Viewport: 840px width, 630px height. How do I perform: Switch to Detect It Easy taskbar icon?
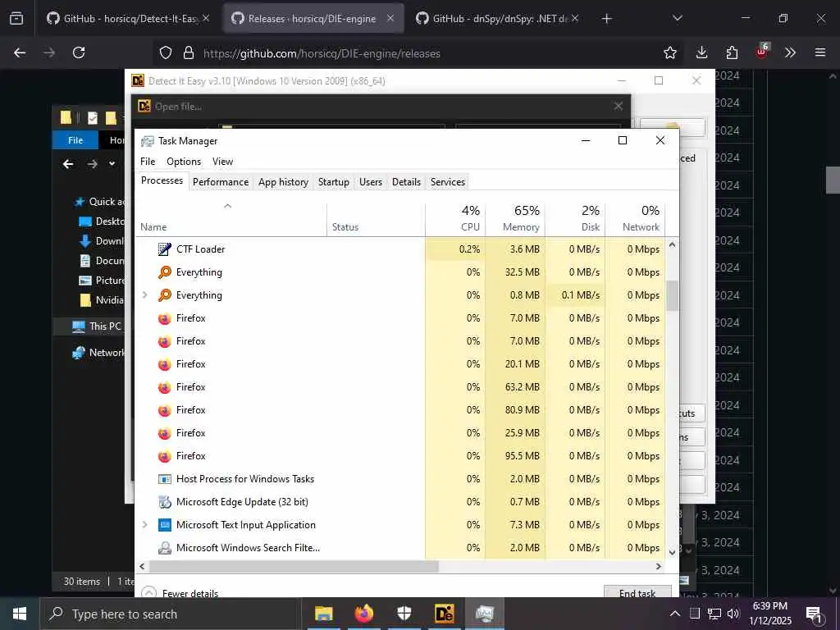445,614
